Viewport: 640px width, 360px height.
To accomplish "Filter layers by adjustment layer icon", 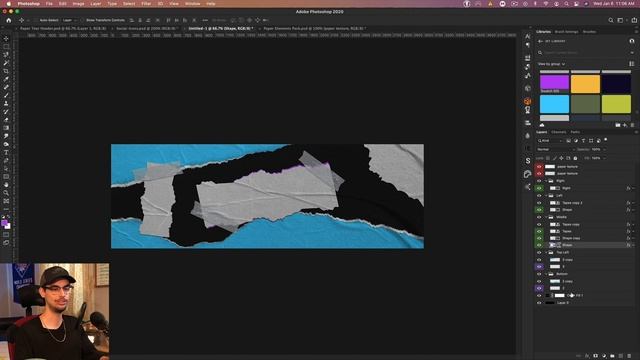I will point(576,140).
